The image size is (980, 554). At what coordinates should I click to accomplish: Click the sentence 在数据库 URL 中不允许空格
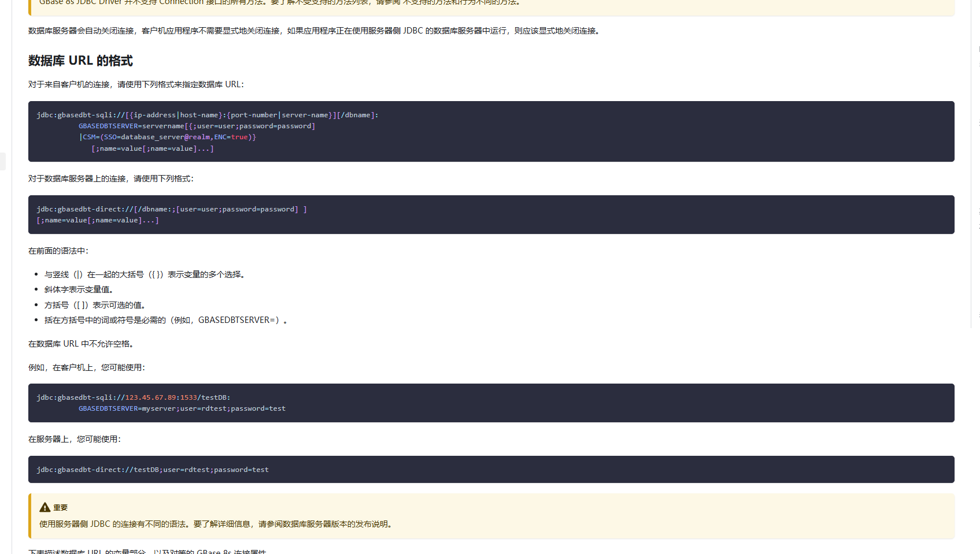(x=82, y=344)
